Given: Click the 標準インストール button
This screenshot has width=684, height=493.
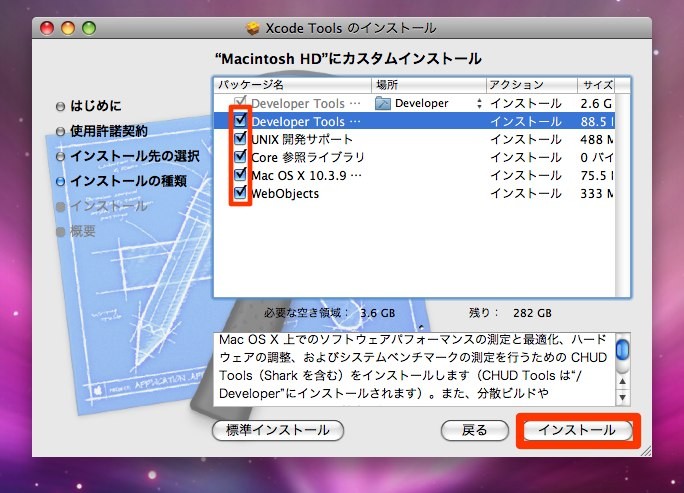Looking at the screenshot, I should tap(278, 431).
